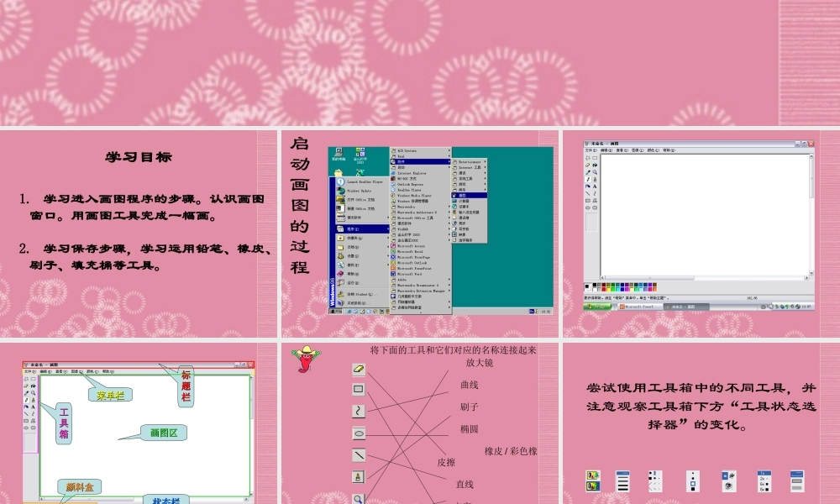Click the 橡皮 / 彩色橡 name in the matching exercise

[x=511, y=451]
